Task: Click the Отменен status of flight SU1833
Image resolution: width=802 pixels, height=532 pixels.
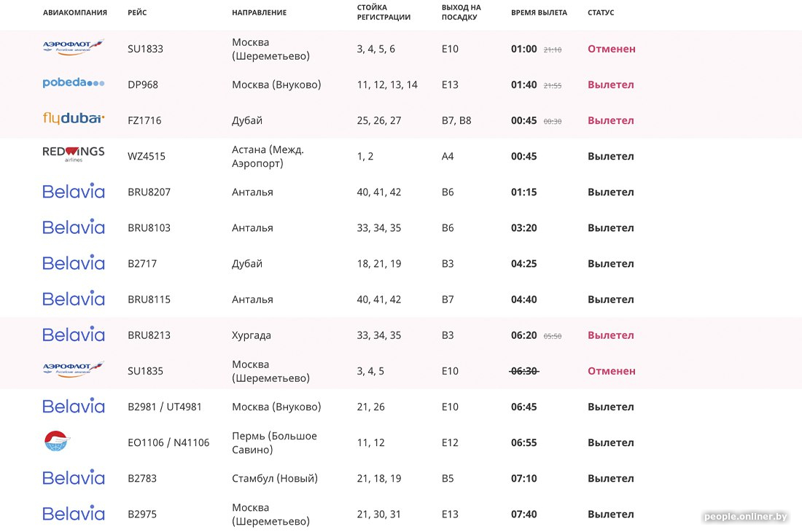Action: [x=612, y=49]
